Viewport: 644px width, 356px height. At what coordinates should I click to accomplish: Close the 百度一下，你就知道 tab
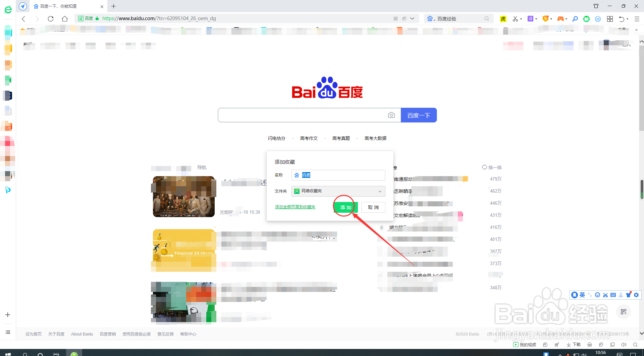(102, 6)
